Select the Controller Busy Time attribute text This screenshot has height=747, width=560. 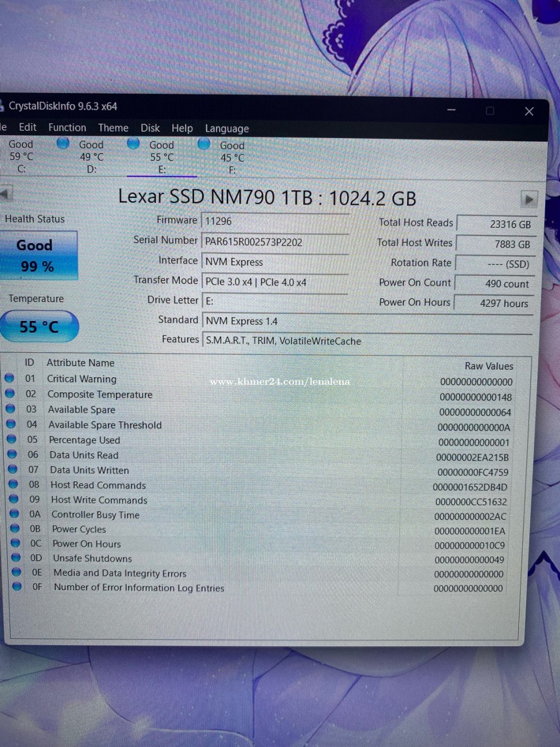[95, 514]
